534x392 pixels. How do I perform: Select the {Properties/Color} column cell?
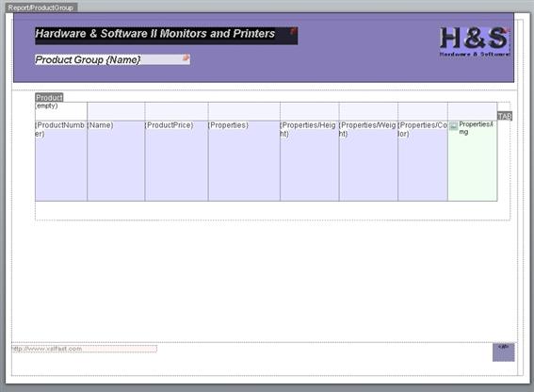click(423, 160)
